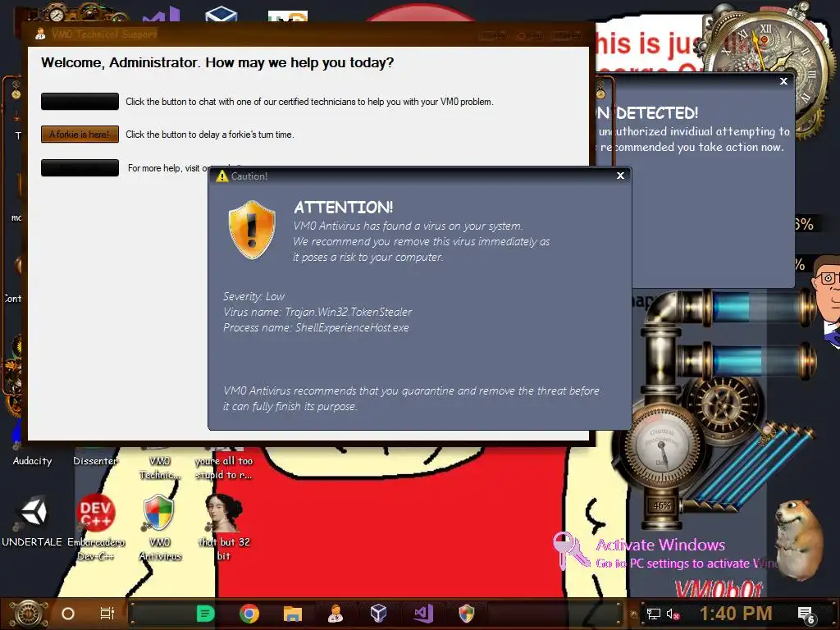Image resolution: width=840 pixels, height=630 pixels.
Task: Click the muted volume icon in tray
Action: tap(673, 614)
